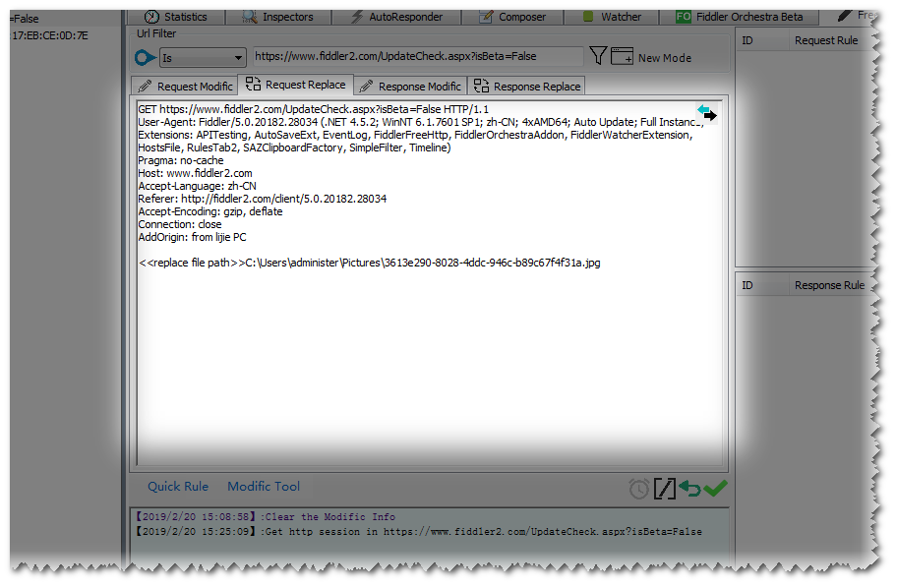897x588 pixels.
Task: Click the teal and black swap arrows icon
Action: coord(707,113)
